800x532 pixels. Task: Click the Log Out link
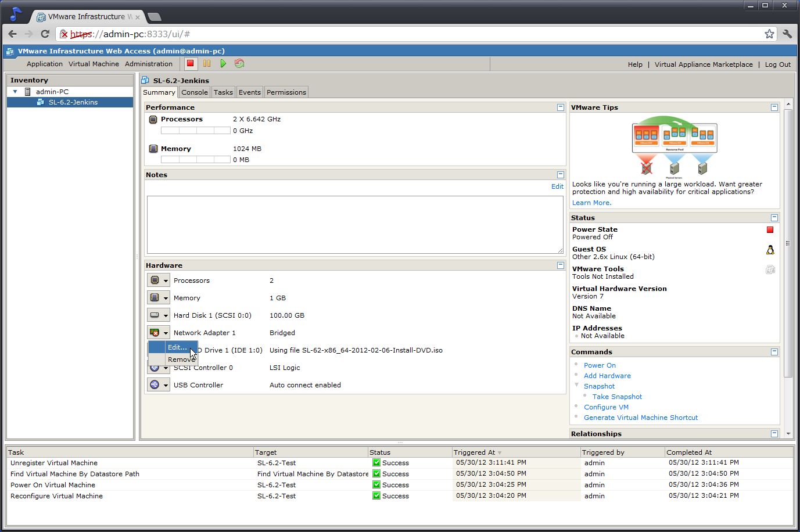(x=777, y=64)
